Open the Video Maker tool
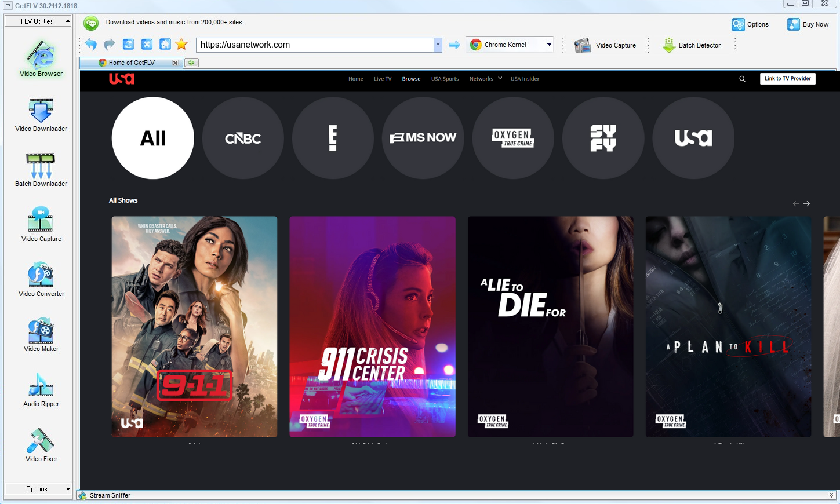840x504 pixels. 41,335
